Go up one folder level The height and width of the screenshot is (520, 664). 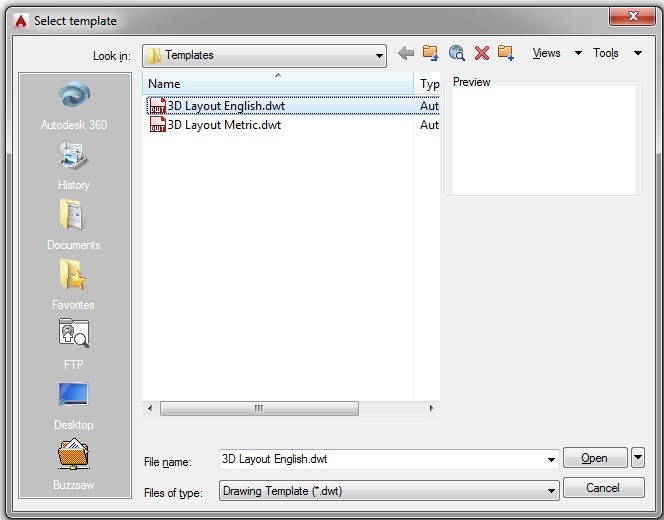(x=431, y=53)
